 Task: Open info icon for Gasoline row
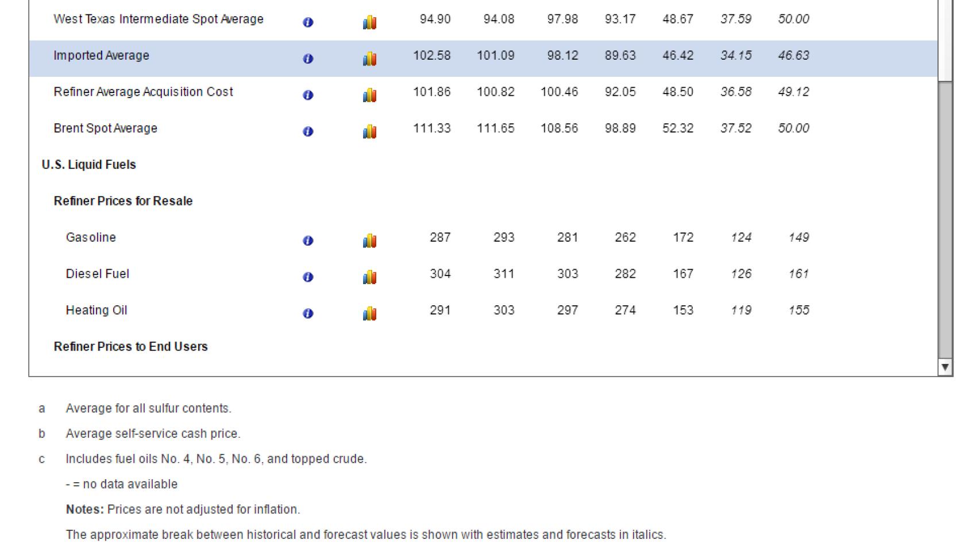pos(308,240)
